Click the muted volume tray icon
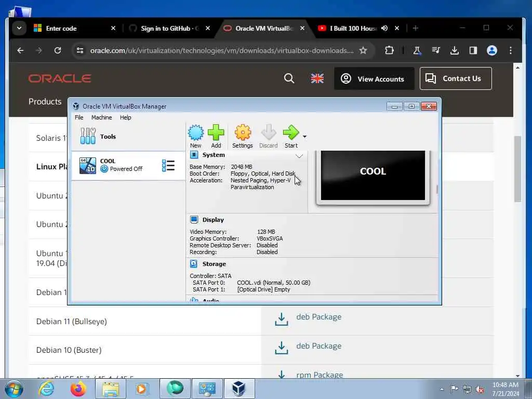The height and width of the screenshot is (399, 532). coord(480,389)
